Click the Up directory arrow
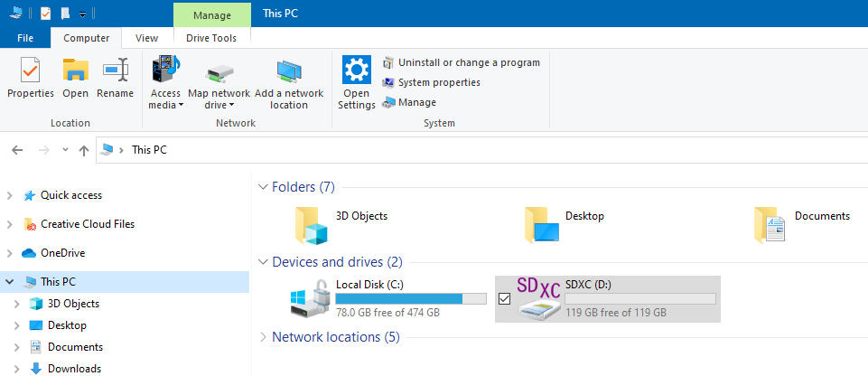Image resolution: width=868 pixels, height=376 pixels. coord(84,151)
